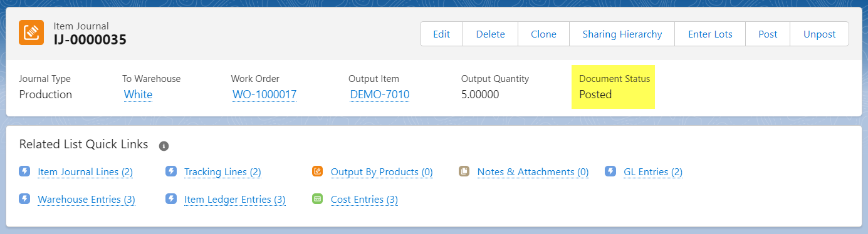
Task: Open the Sharing Hierarchy
Action: [x=622, y=34]
